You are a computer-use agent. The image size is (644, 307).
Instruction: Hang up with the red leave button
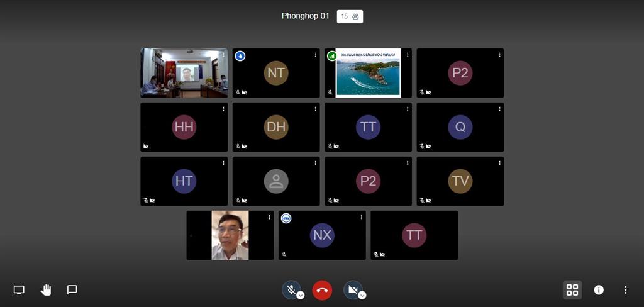[x=322, y=290]
